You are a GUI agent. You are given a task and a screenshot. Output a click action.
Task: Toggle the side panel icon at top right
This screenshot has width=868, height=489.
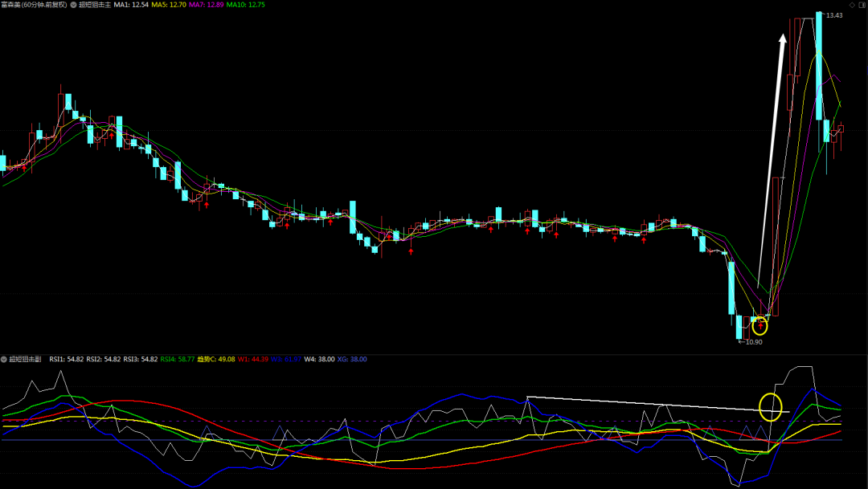point(862,5)
